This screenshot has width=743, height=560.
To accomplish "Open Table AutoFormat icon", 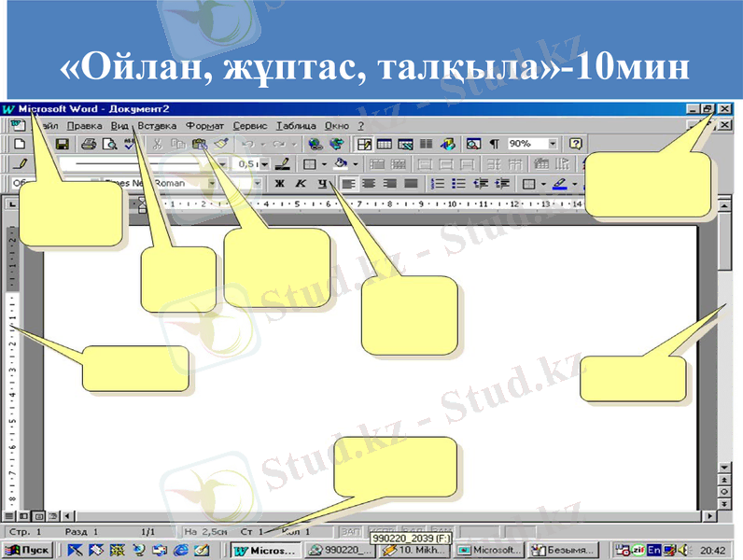I will pos(541,164).
